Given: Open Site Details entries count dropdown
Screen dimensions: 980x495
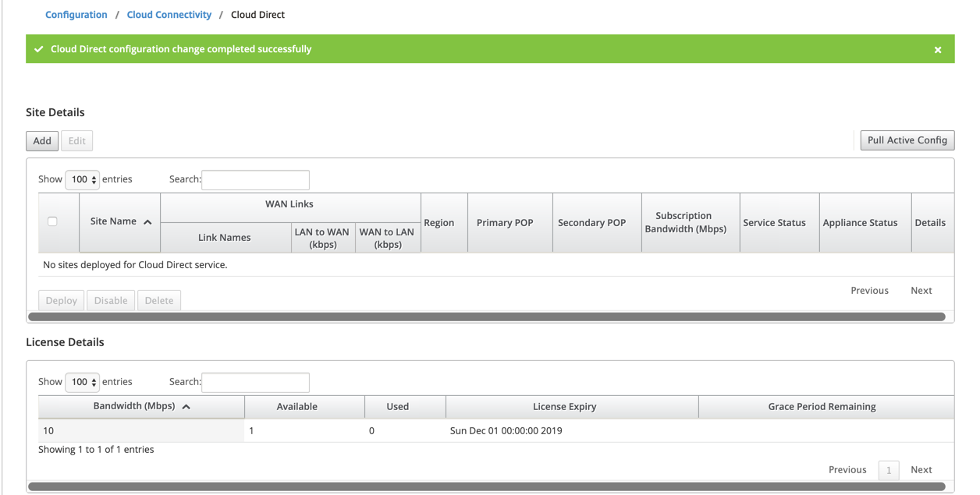Looking at the screenshot, I should pos(82,179).
